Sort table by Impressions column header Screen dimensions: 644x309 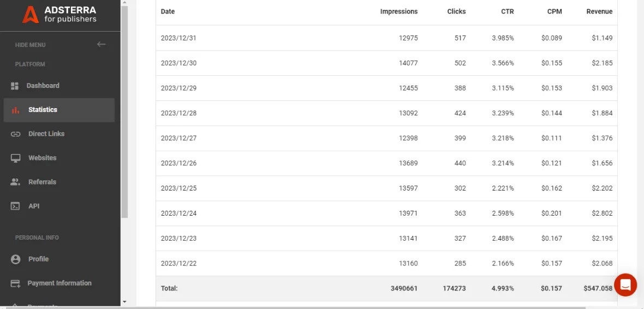click(x=399, y=11)
